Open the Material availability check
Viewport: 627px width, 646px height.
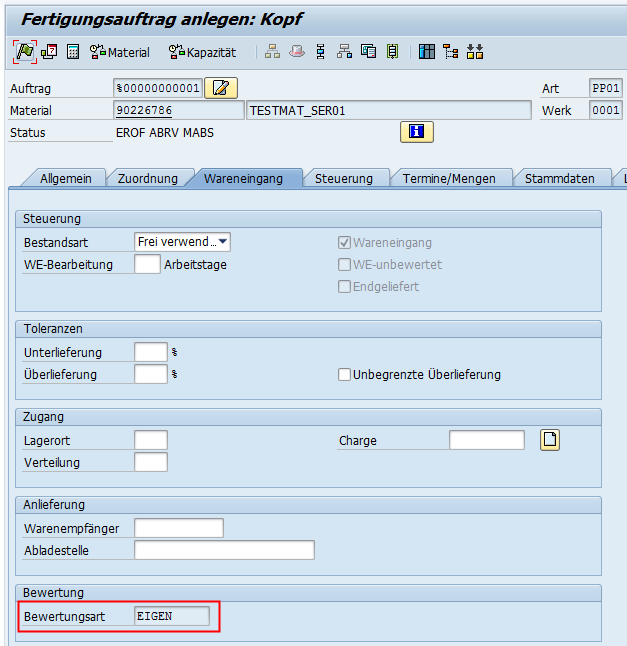(119, 52)
